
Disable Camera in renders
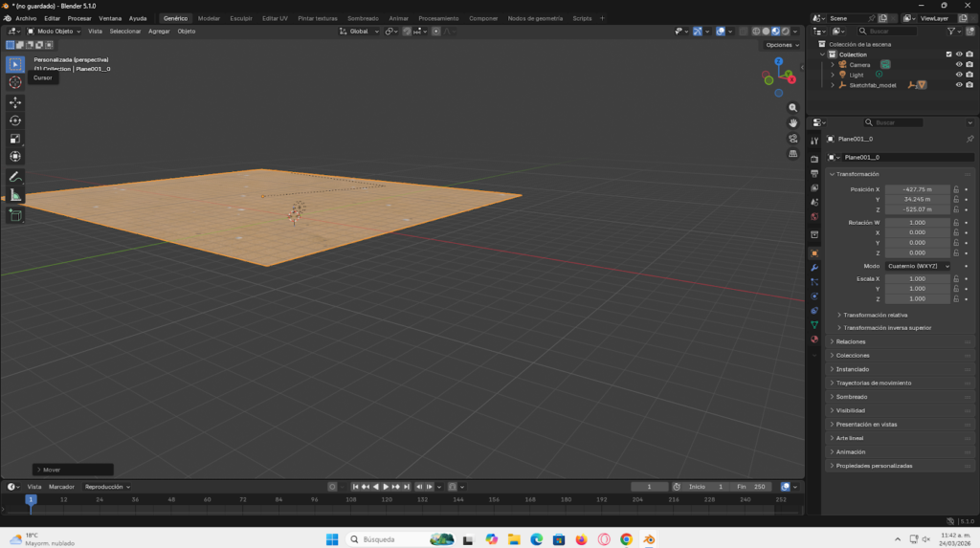point(969,64)
